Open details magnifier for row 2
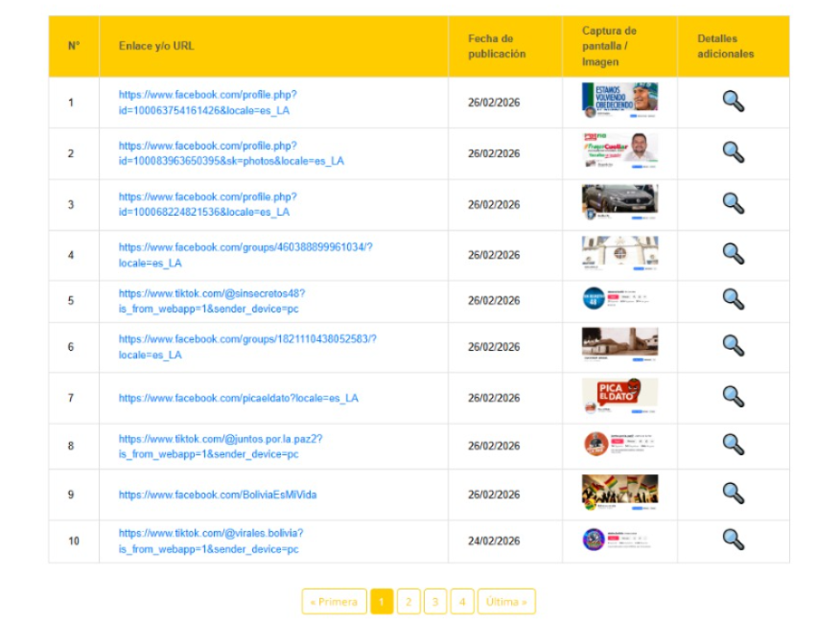840x623 pixels. pyautogui.click(x=733, y=152)
